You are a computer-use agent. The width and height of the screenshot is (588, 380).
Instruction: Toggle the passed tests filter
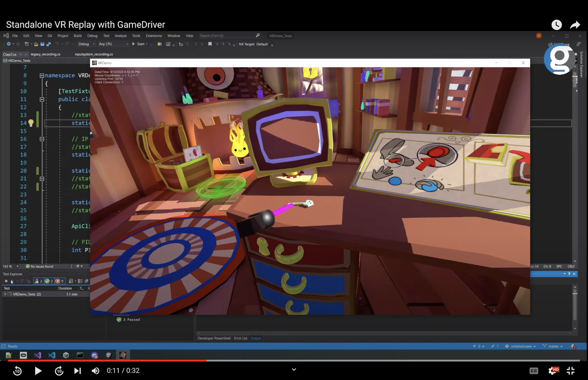pyautogui.click(x=49, y=281)
